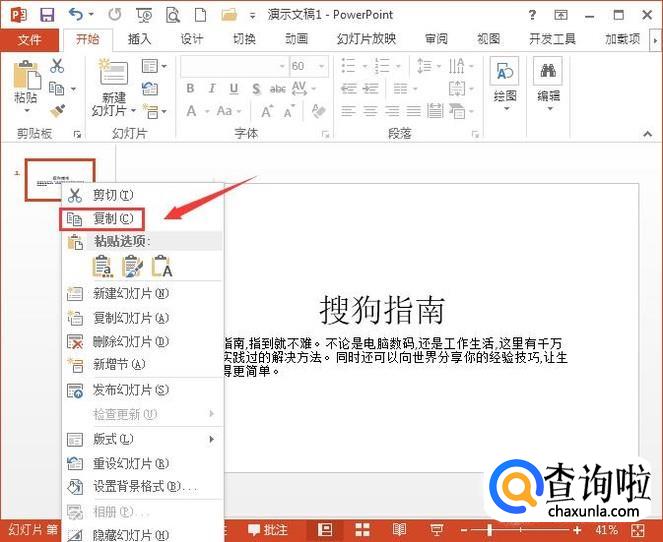Open Change Case Aa dropdown
663x542 pixels.
pos(229,112)
